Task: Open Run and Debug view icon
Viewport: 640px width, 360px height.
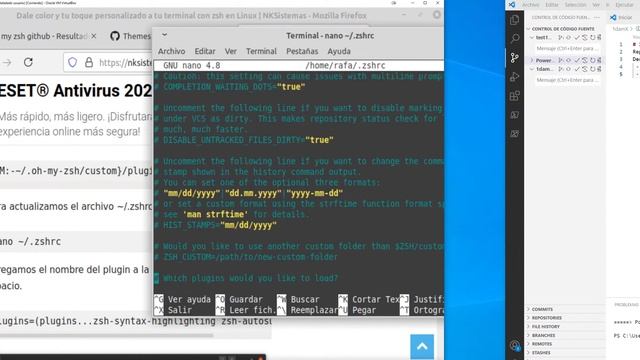Action: (x=515, y=77)
